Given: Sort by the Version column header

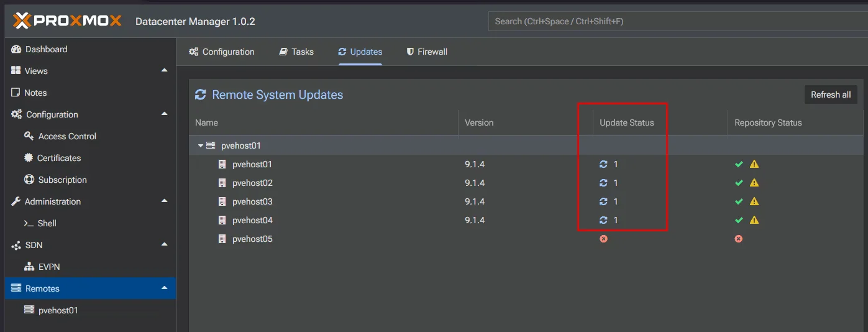Looking at the screenshot, I should (479, 122).
